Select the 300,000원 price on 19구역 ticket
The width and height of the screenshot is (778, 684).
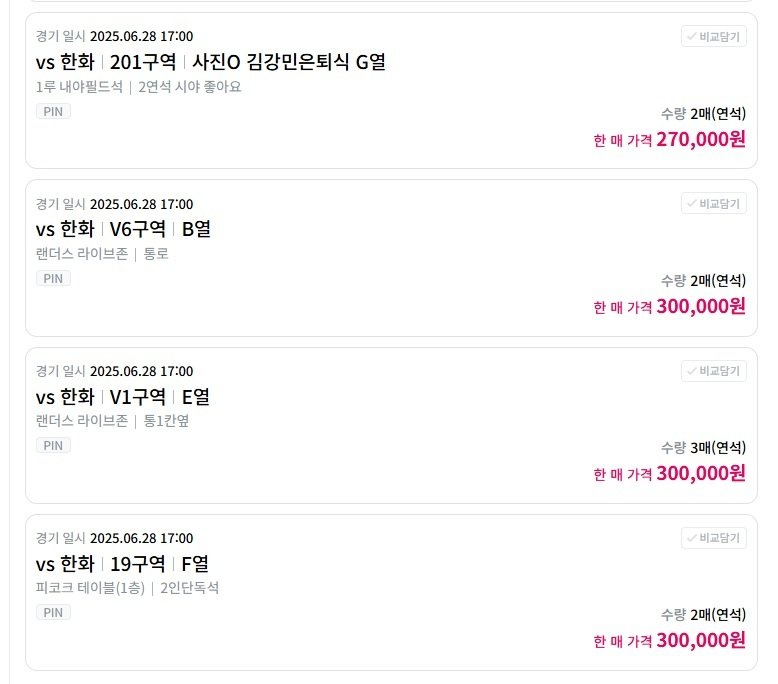[701, 641]
